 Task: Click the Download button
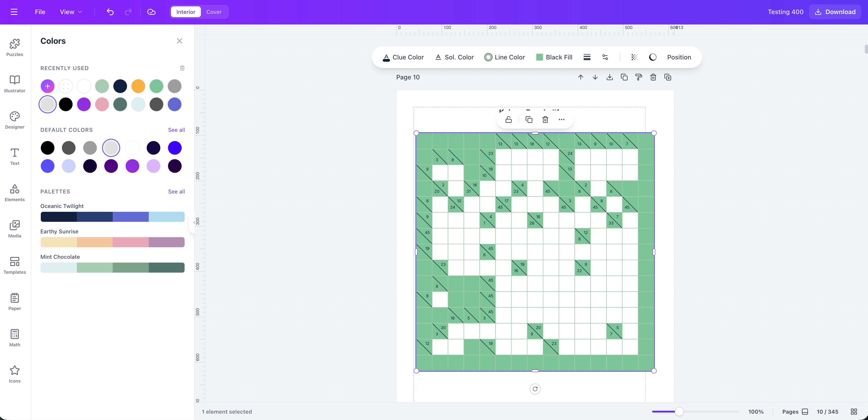point(835,12)
